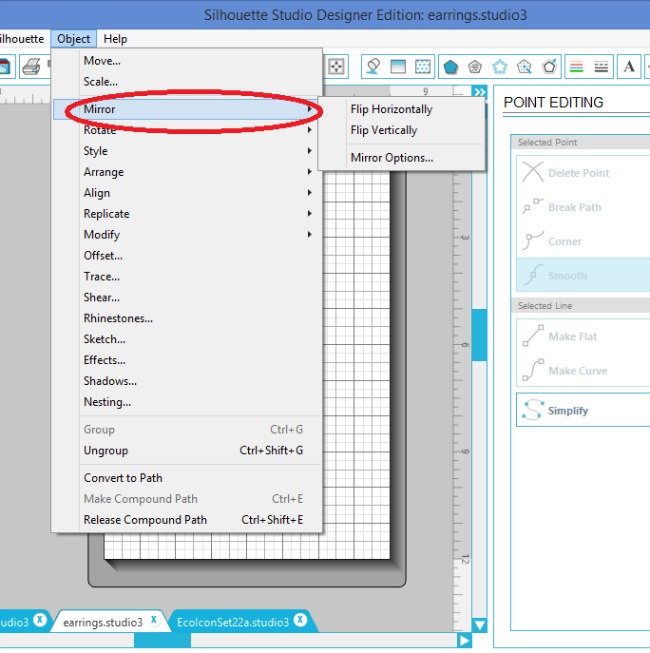Image resolution: width=650 pixels, height=653 pixels.
Task: Close the earrings.studio3 tab
Action: click(x=154, y=620)
